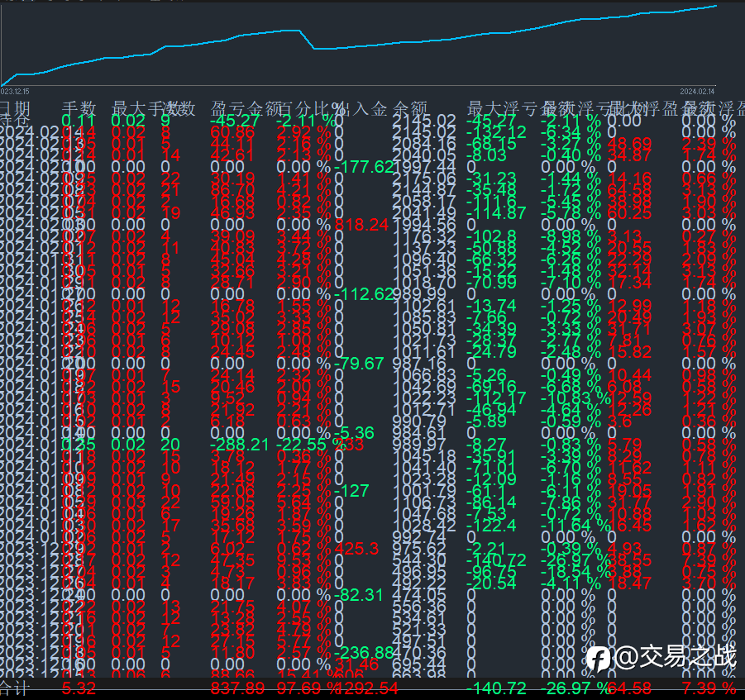Click floating loss cell -132.12
This screenshot has height=700, width=745.
tap(496, 132)
